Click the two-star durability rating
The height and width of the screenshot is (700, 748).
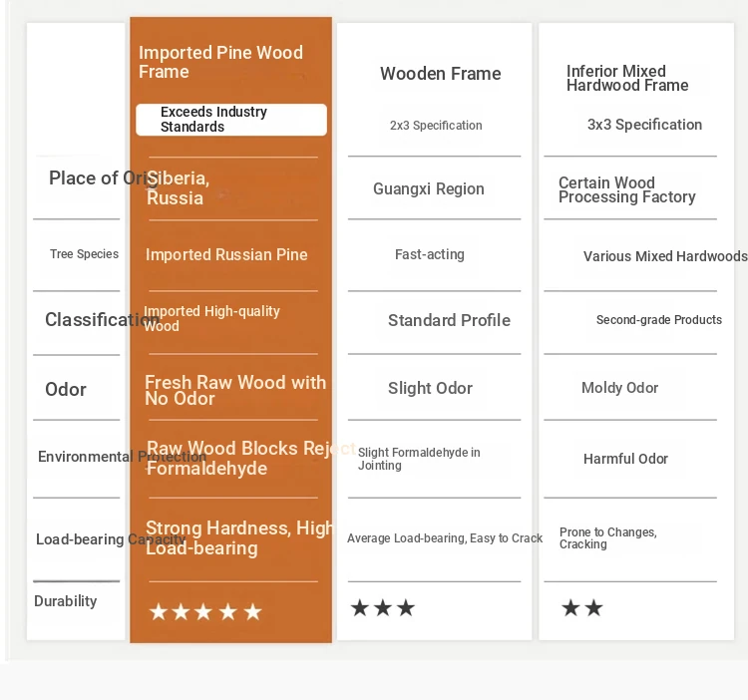582,608
